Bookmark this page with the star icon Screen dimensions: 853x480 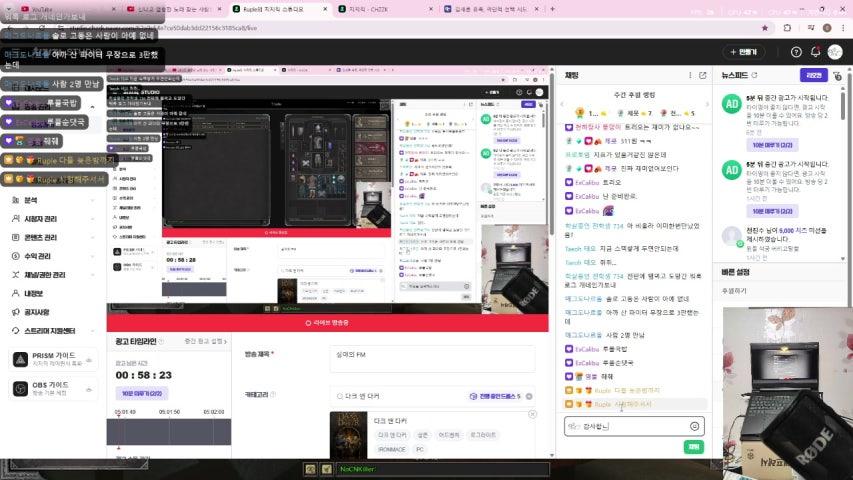click(x=765, y=28)
